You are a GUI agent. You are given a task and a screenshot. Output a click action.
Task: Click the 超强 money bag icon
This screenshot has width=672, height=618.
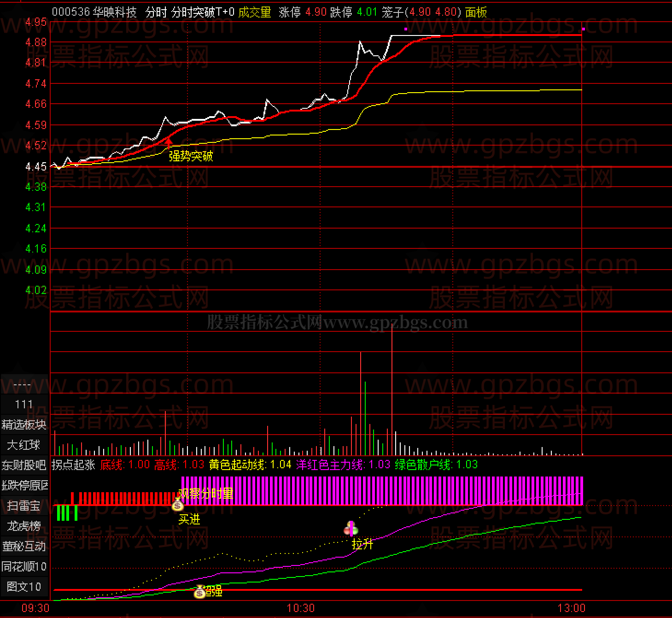click(x=199, y=592)
